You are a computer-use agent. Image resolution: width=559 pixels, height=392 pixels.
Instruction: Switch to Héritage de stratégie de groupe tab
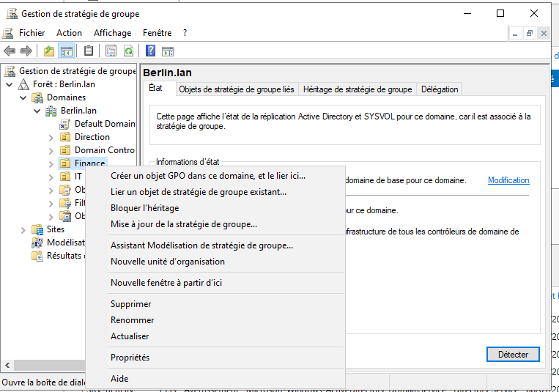[358, 89]
